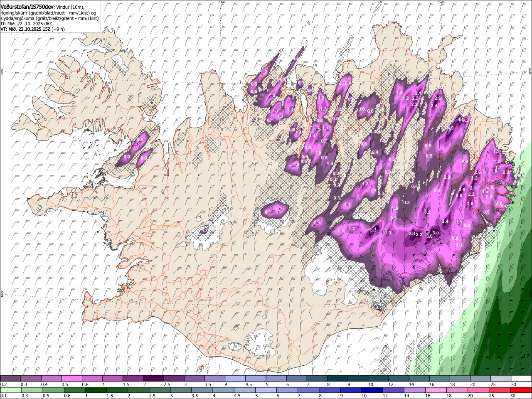532x399 pixels.
Task: Click the Veðurstofan/IS750dev title
Action: (27, 7)
